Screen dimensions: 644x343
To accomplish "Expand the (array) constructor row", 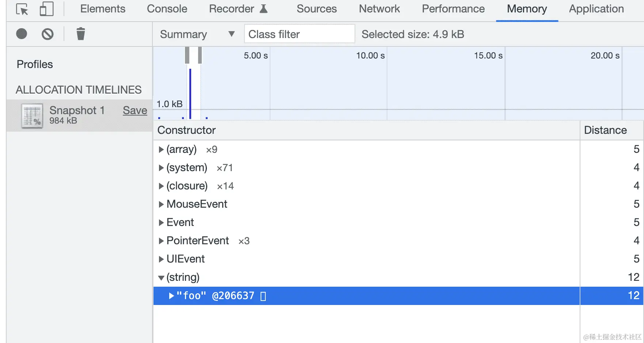I will pyautogui.click(x=161, y=150).
